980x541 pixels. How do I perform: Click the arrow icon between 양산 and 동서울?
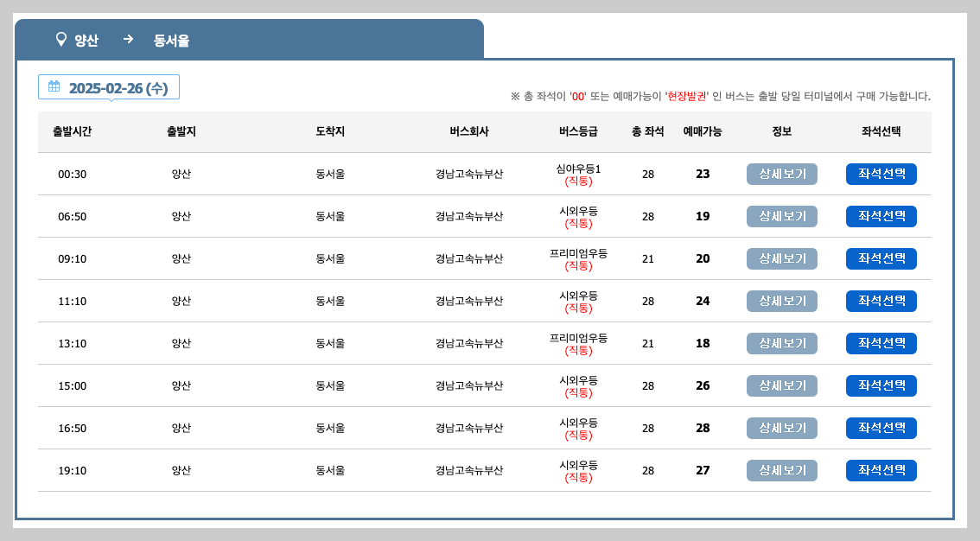point(128,40)
